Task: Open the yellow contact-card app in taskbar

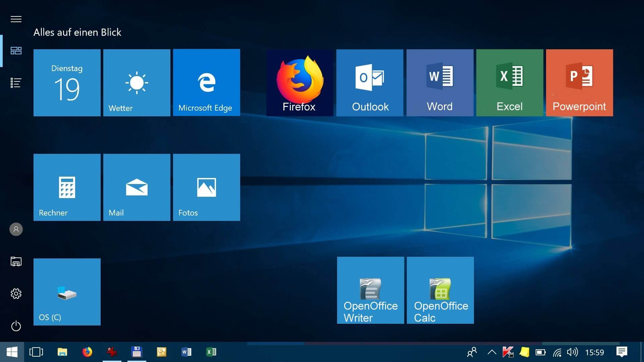Action: click(162, 352)
